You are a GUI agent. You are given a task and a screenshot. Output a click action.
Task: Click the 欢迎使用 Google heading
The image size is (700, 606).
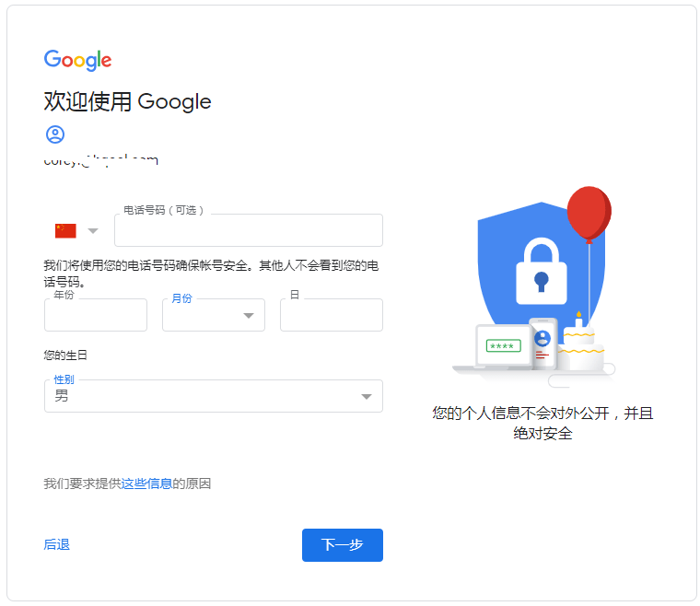click(127, 101)
